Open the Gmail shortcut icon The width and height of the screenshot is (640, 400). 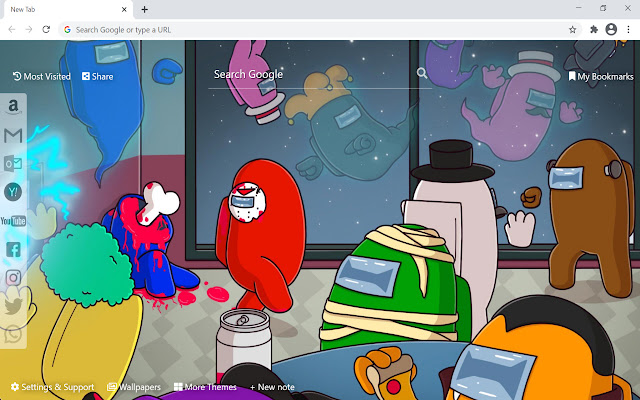(x=13, y=136)
